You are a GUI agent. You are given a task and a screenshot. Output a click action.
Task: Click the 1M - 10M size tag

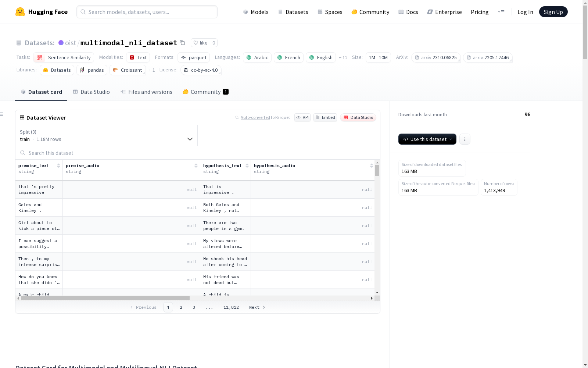pos(378,57)
